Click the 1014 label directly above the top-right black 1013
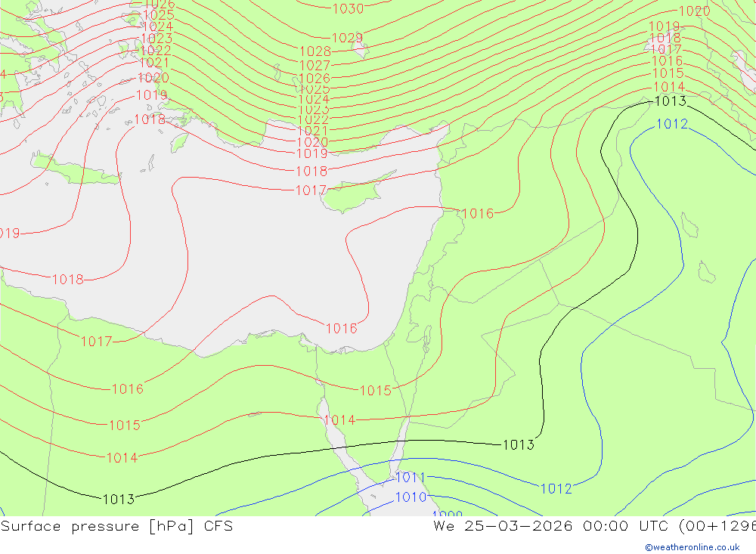 (669, 87)
